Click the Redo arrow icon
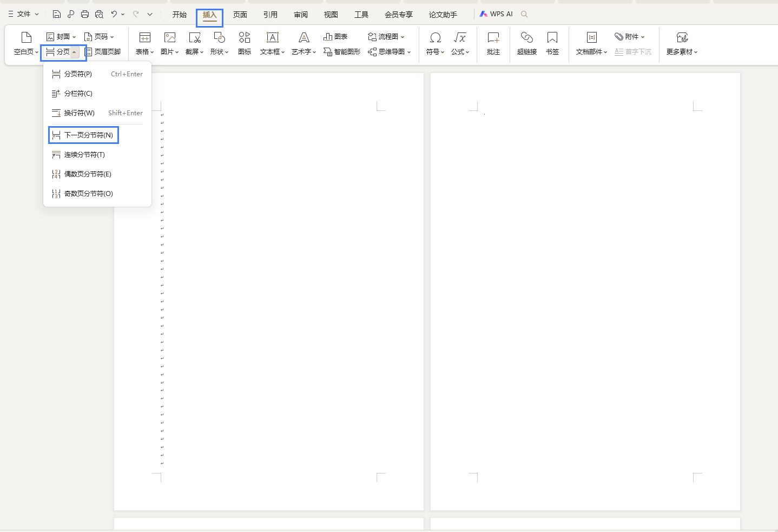The height and width of the screenshot is (532, 778). (x=136, y=14)
